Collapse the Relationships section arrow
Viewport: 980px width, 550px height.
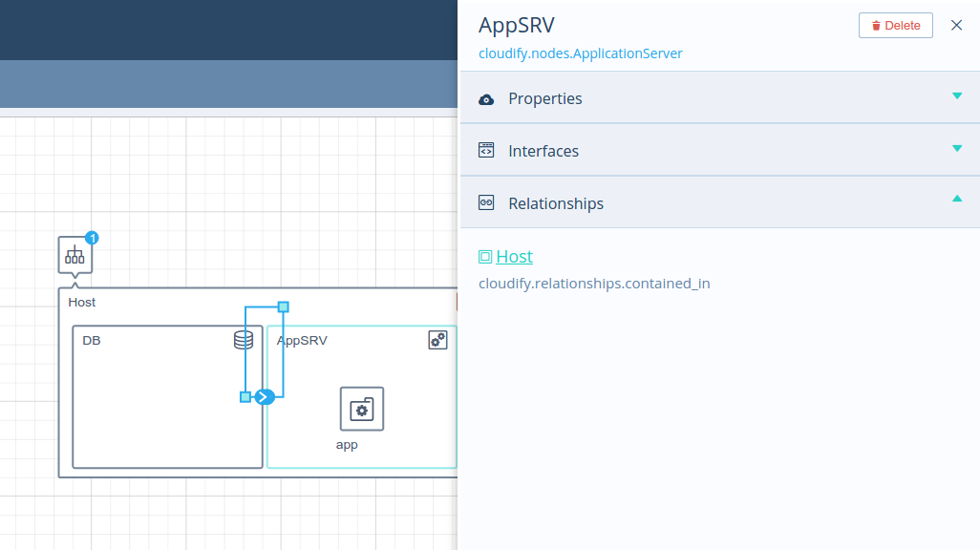(957, 199)
